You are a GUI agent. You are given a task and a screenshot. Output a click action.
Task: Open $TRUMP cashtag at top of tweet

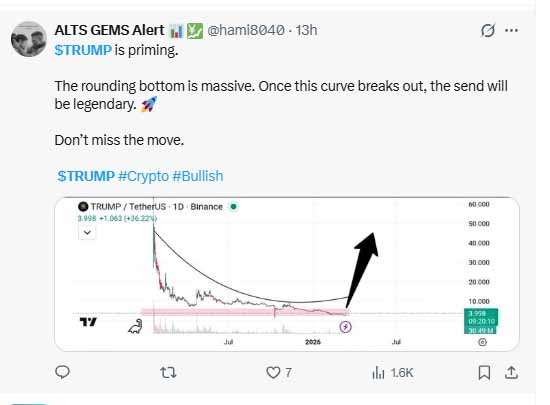coord(83,50)
